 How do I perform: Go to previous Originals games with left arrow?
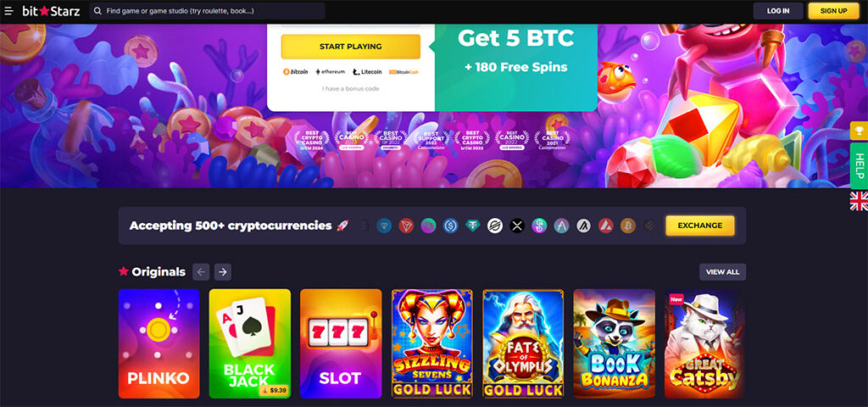201,272
